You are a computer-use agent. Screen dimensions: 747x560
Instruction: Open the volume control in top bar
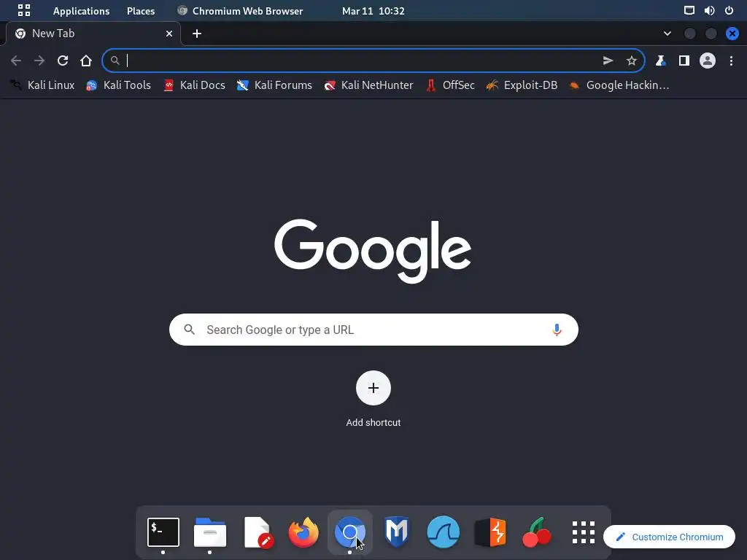pyautogui.click(x=709, y=10)
